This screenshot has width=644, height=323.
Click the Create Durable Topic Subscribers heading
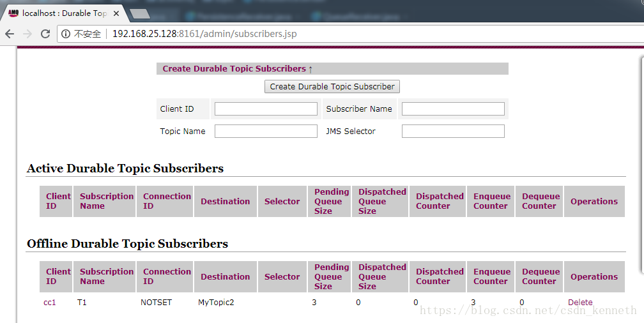[x=234, y=68]
